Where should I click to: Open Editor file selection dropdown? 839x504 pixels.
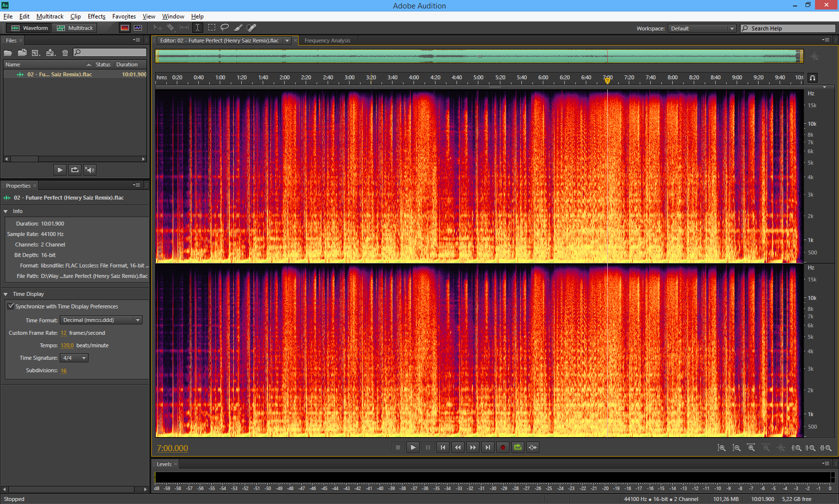[287, 40]
